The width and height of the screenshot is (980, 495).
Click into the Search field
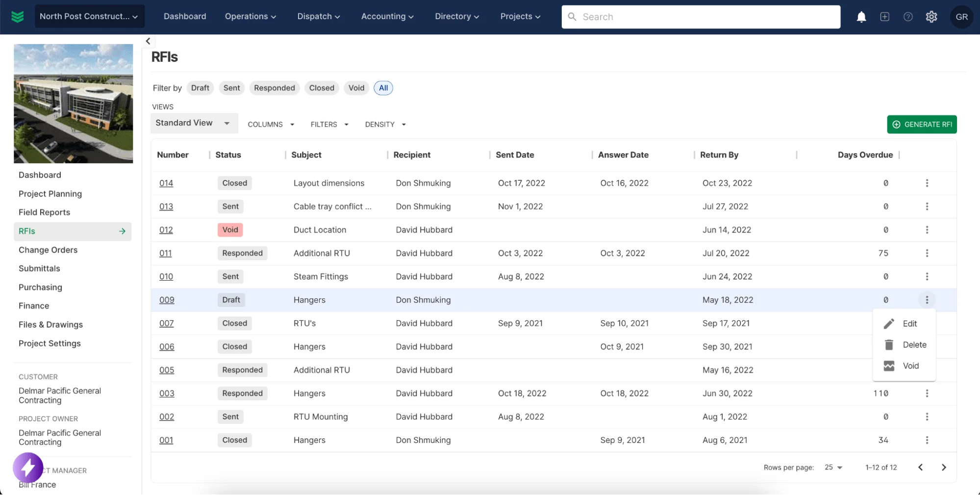point(701,17)
